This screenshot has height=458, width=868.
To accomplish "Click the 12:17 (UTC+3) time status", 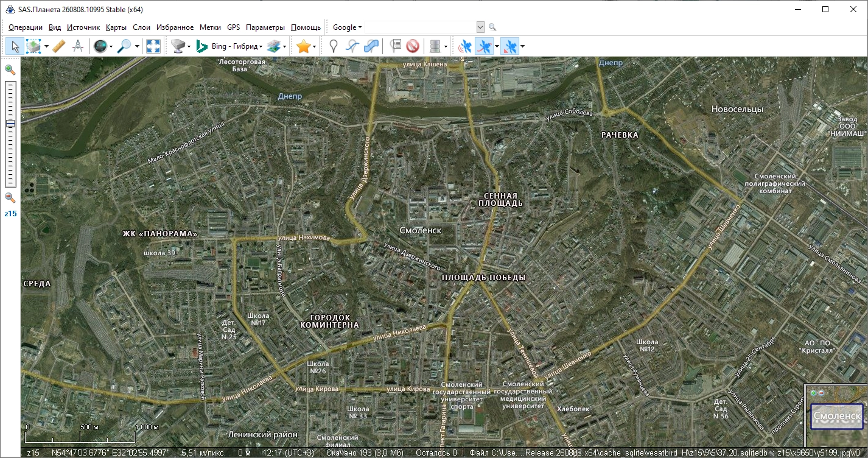I will coord(289,453).
